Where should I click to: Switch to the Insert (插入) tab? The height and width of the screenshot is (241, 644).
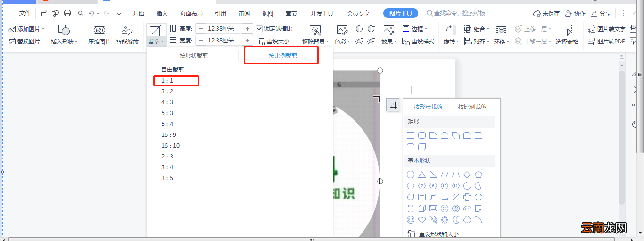[162, 13]
